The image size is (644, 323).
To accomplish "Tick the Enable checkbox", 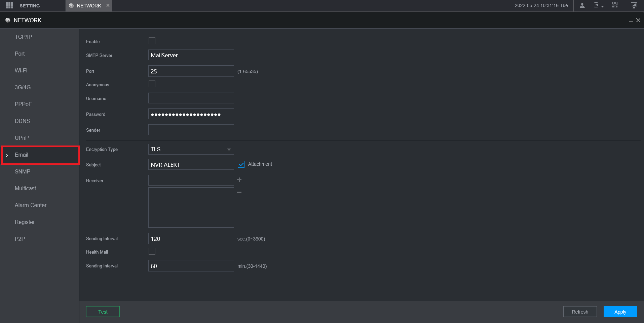I will pos(152,41).
